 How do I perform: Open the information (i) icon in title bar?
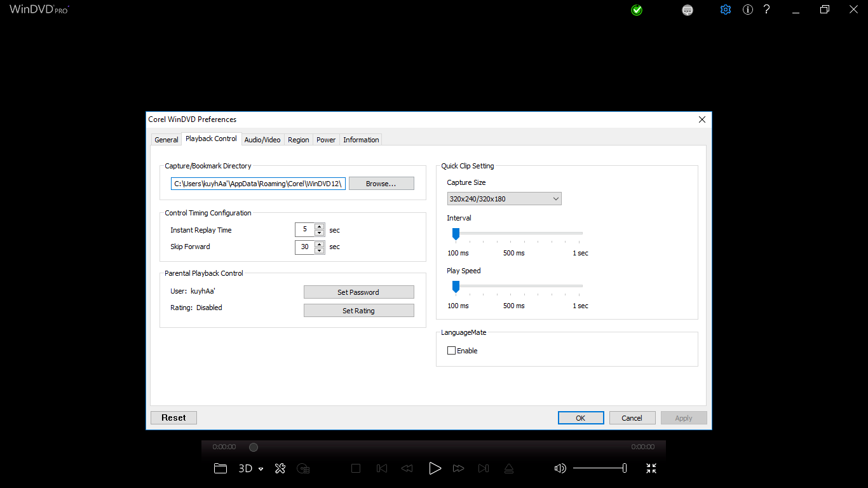(748, 10)
